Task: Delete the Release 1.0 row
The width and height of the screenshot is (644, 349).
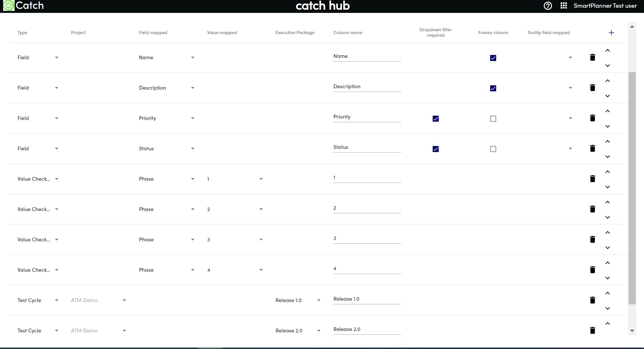Action: [592, 300]
